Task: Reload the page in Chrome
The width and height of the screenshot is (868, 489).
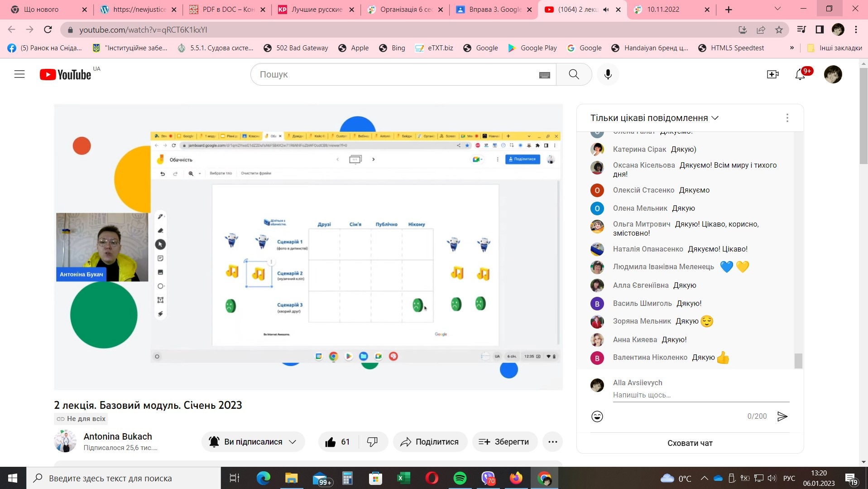Action: (48, 30)
